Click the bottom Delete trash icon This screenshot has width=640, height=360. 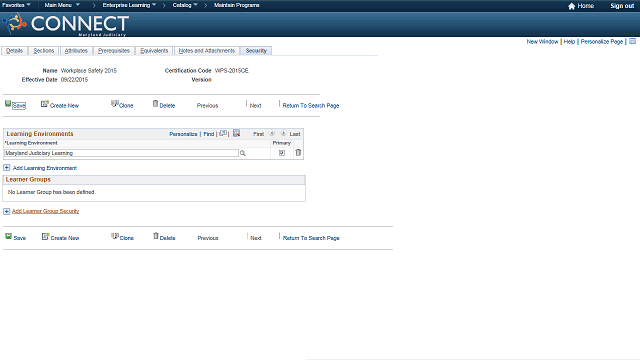(156, 236)
